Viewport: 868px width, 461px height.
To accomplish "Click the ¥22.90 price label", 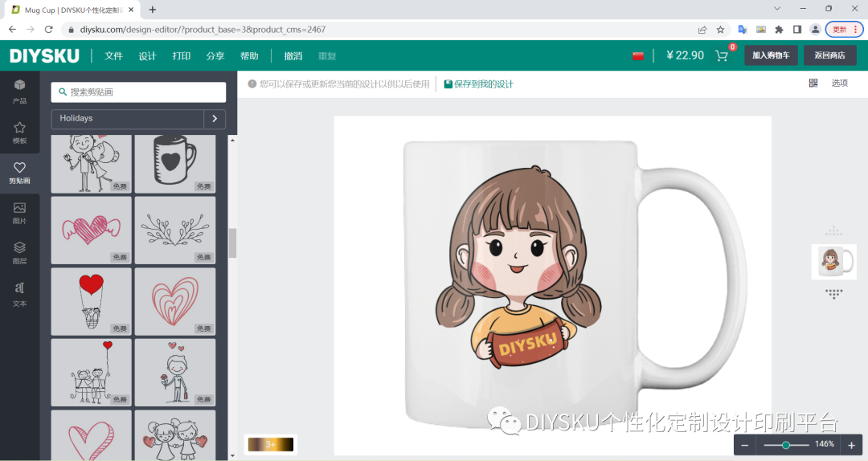I will [x=685, y=55].
